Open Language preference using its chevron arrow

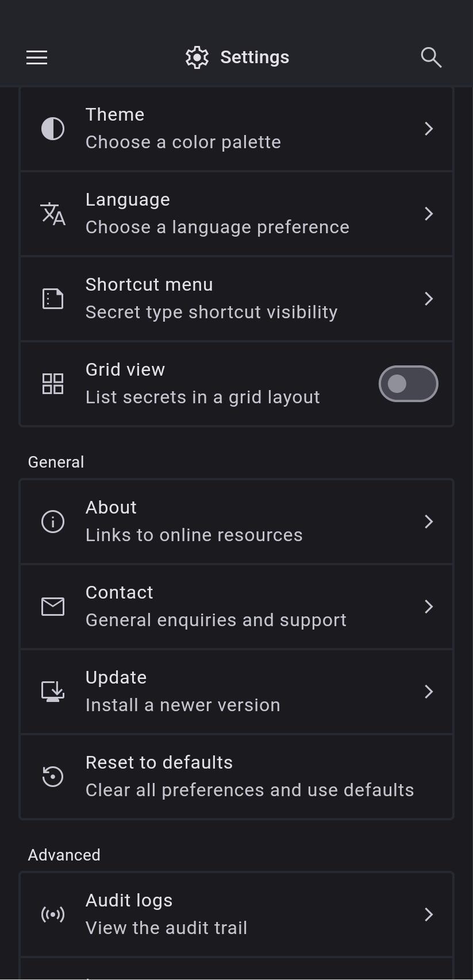coord(429,214)
